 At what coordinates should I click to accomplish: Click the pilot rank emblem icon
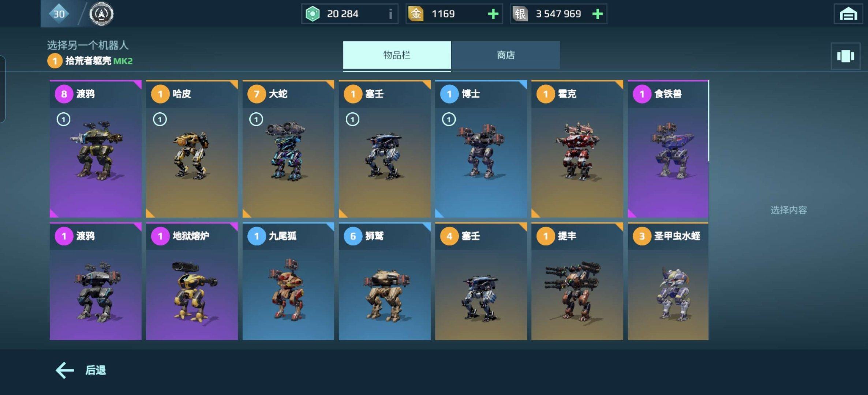point(101,14)
